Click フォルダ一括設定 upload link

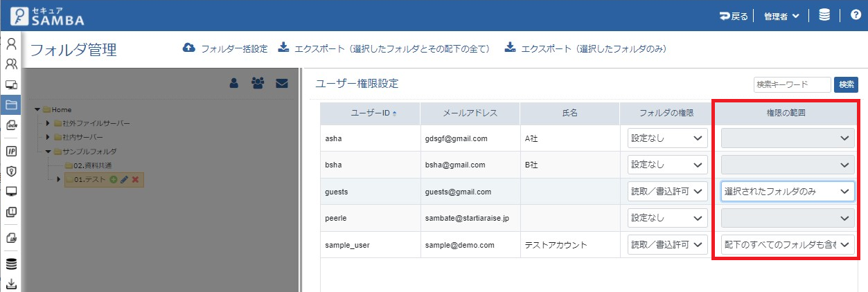pyautogui.click(x=225, y=48)
